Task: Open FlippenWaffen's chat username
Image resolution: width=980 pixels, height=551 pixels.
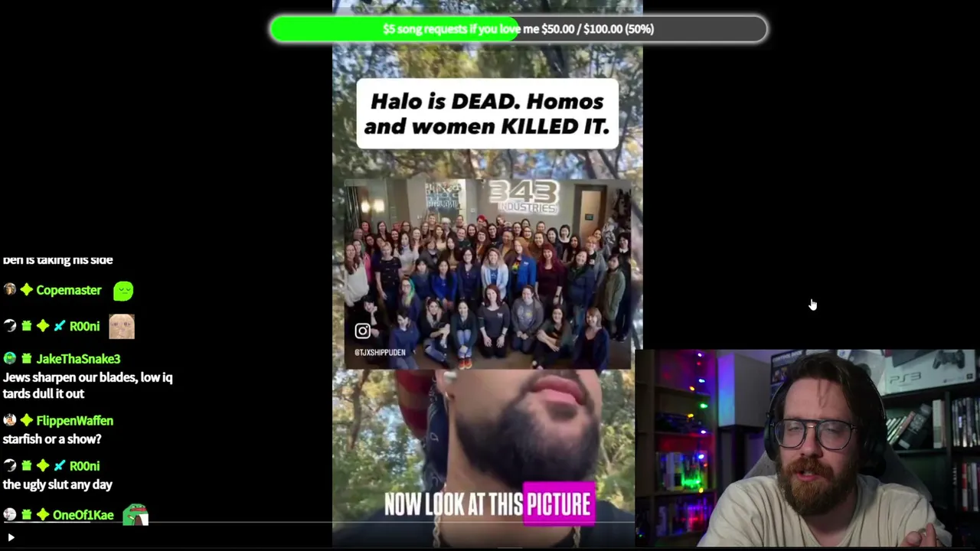Action: point(74,420)
